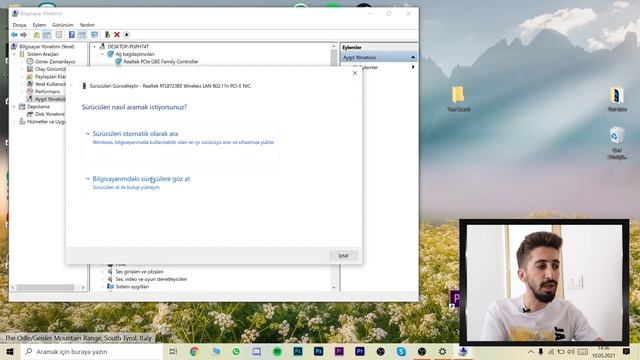This screenshot has width=640, height=360.
Task: Expand the Hizmetler ve Uygulamalar node
Action: (x=15, y=122)
